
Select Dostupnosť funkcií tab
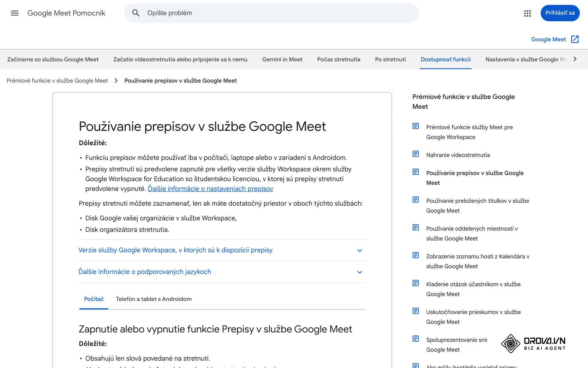446,59
